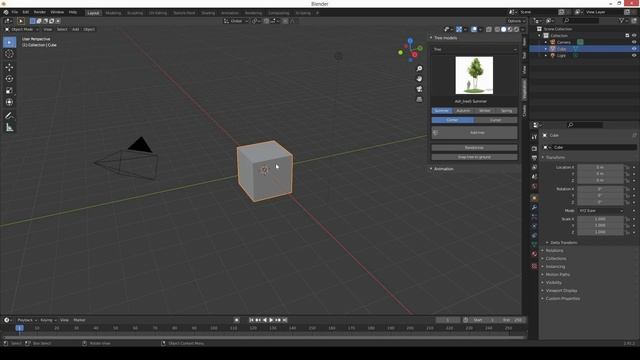This screenshot has height=360, width=640.
Task: Activate the Cursor tool
Action: (x=9, y=54)
